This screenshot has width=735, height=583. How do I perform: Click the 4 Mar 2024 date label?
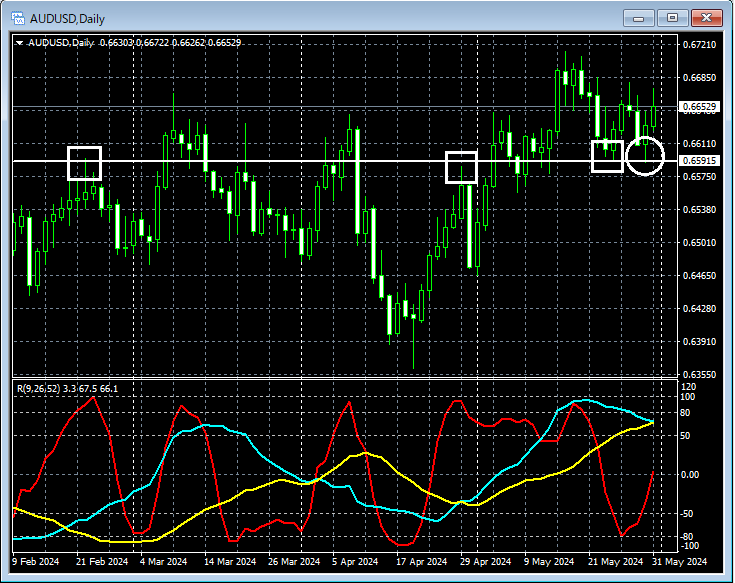click(164, 561)
